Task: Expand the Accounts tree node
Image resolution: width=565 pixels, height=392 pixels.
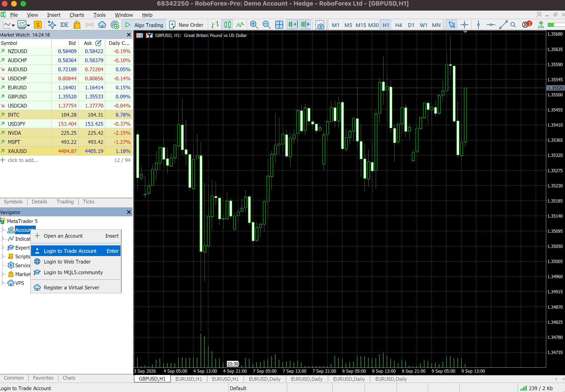Action: (x=3, y=230)
